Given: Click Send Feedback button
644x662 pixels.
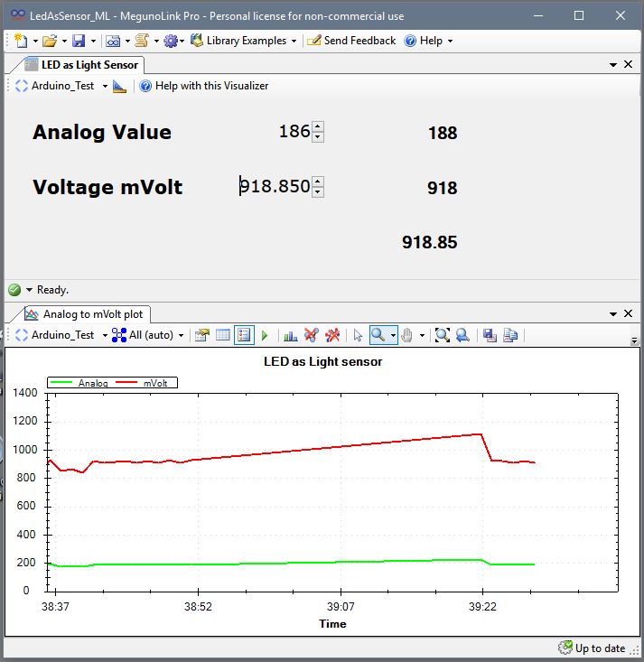Looking at the screenshot, I should pos(351,41).
